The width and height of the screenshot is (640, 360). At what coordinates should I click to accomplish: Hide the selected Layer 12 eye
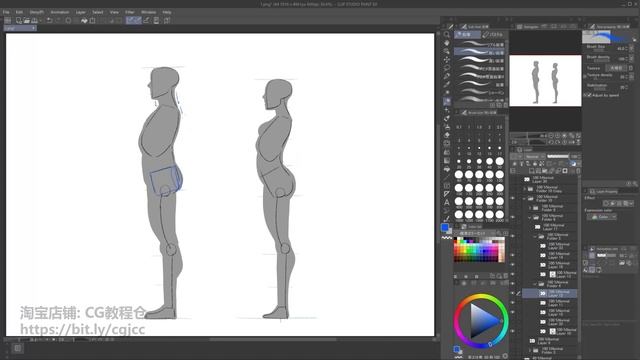pyautogui.click(x=513, y=293)
